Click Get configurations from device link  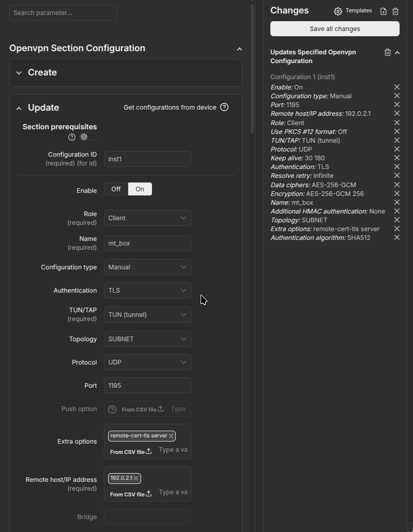[x=170, y=108]
